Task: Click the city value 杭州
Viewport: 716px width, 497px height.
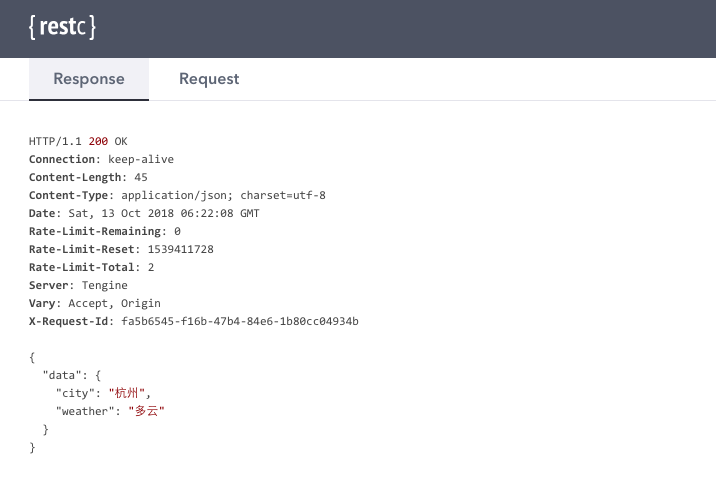Action: tap(126, 393)
